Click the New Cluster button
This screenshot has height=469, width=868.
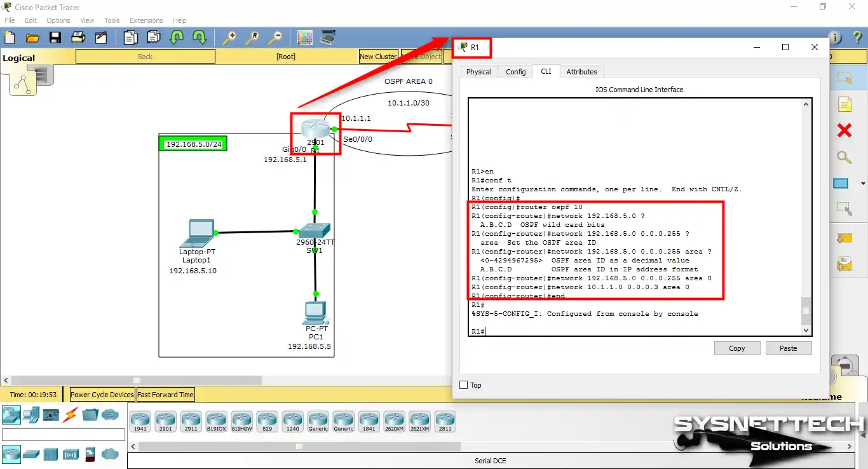[x=378, y=57]
